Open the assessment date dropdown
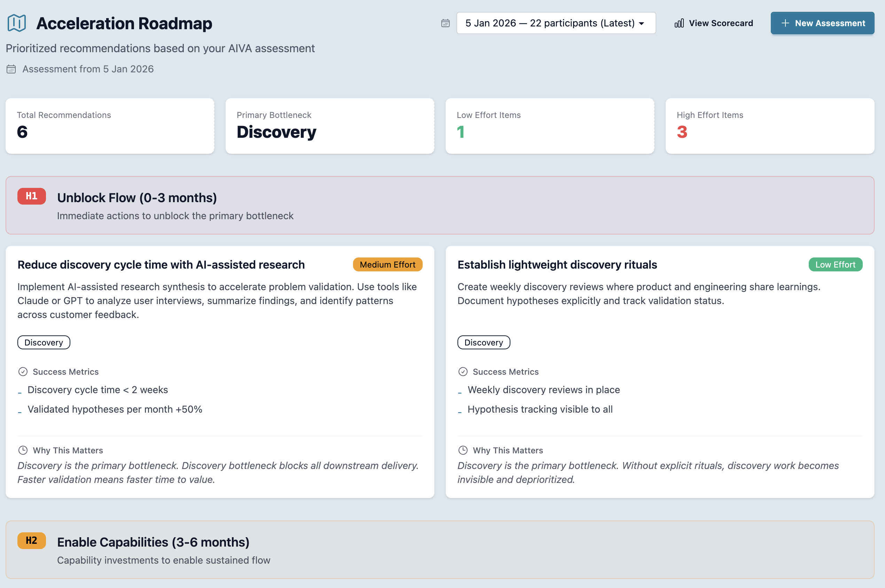 [x=550, y=23]
